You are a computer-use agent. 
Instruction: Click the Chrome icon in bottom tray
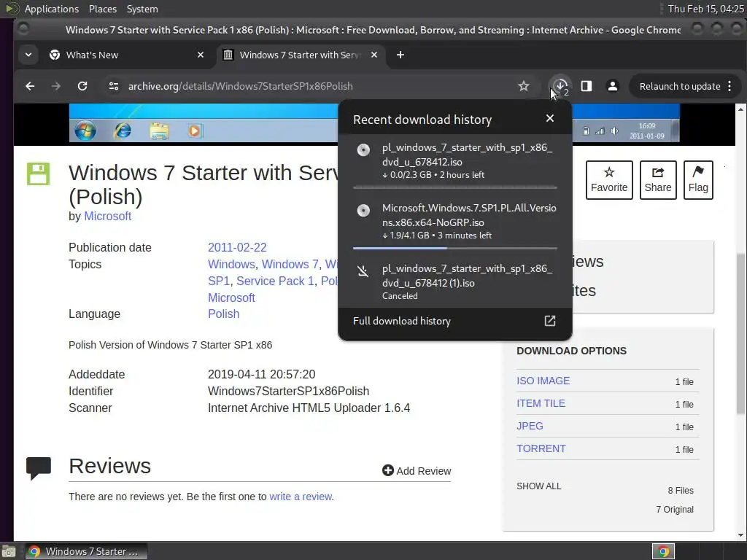click(x=663, y=551)
